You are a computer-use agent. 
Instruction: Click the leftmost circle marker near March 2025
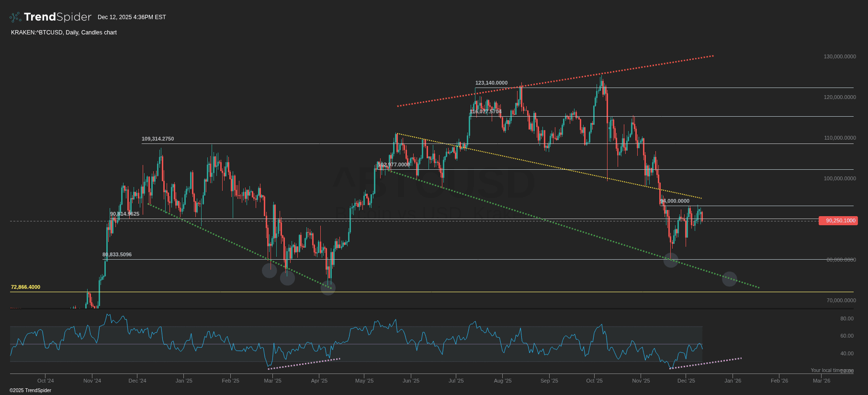(270, 270)
